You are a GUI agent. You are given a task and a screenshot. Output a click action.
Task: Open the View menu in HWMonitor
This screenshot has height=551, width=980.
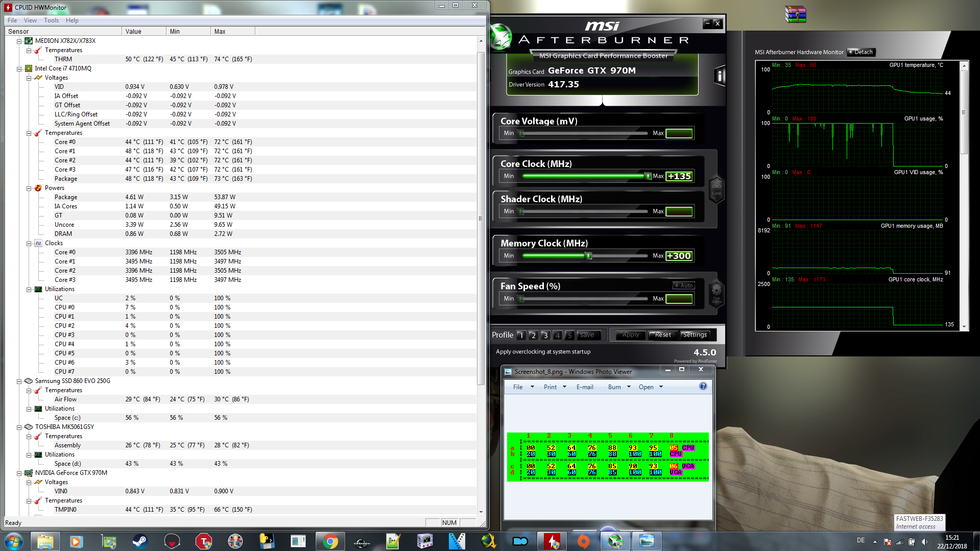(30, 20)
